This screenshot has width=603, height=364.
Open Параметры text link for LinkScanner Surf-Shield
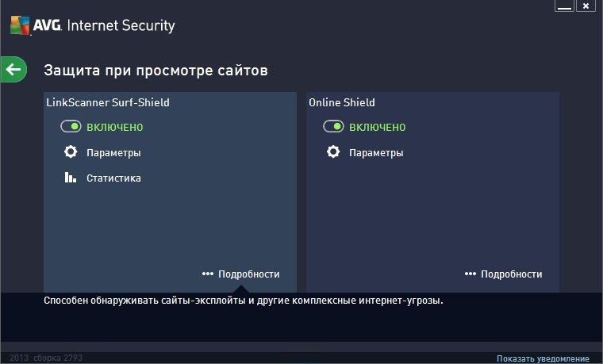click(x=113, y=152)
